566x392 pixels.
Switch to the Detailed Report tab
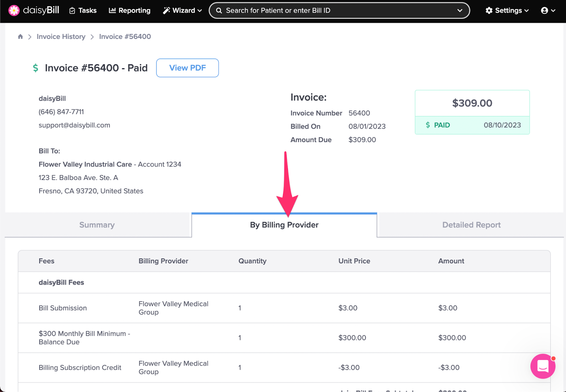[471, 225]
